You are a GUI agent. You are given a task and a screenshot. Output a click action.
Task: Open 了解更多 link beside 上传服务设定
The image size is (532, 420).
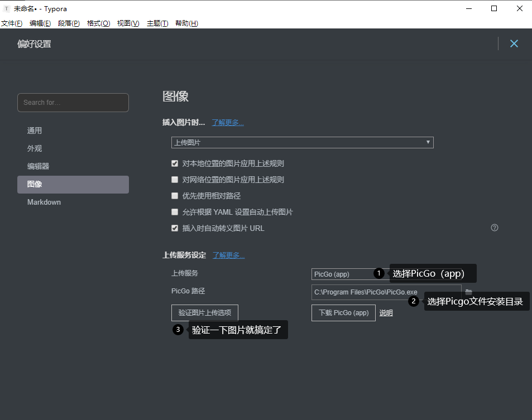(x=229, y=255)
